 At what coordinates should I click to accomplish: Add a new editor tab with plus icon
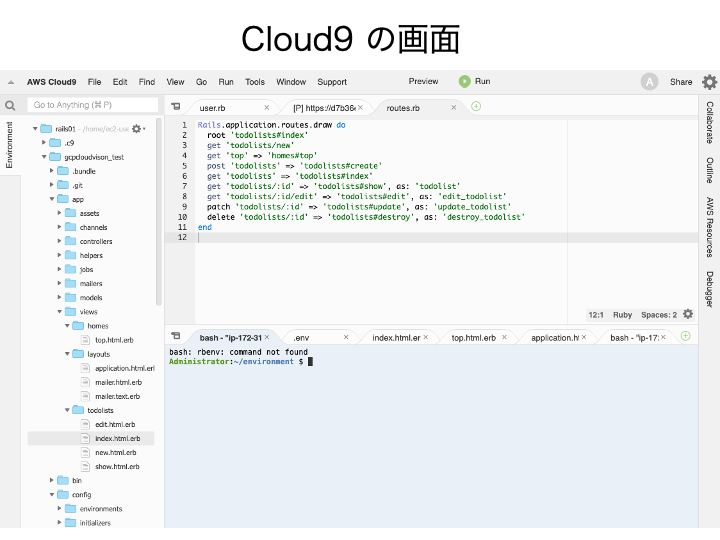(x=476, y=107)
